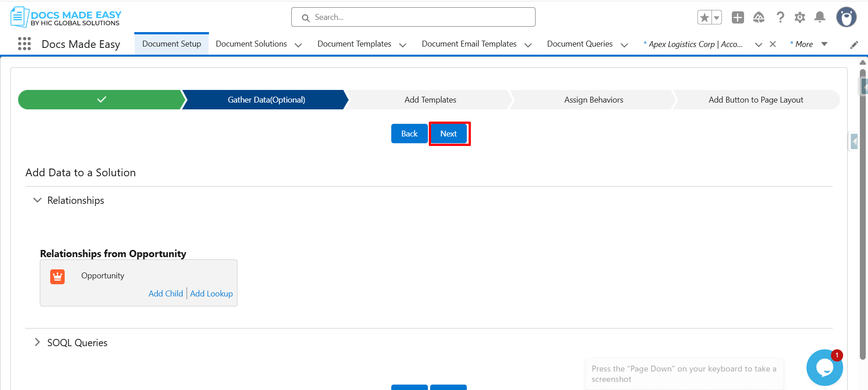The width and height of the screenshot is (868, 390).
Task: Click the Add Child link
Action: pyautogui.click(x=166, y=294)
